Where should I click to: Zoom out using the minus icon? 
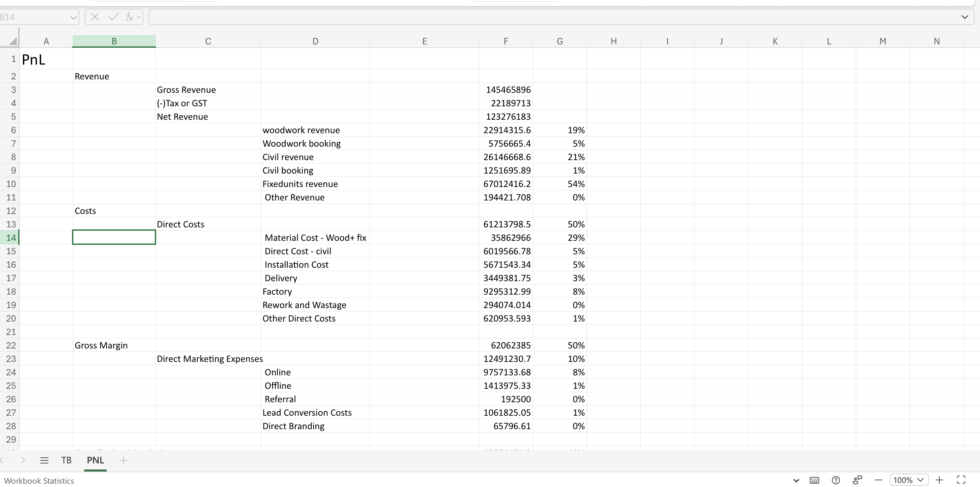click(x=878, y=480)
